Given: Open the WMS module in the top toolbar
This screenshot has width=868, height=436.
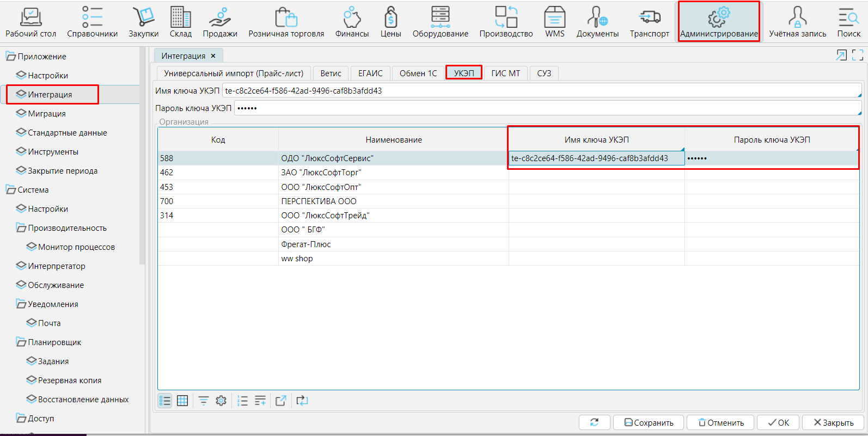Looking at the screenshot, I should coord(554,23).
